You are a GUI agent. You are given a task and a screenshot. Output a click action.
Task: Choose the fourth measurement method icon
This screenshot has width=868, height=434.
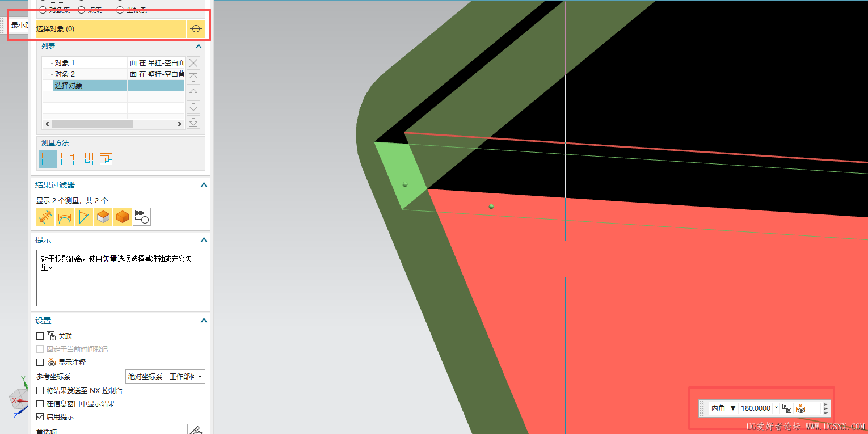click(106, 159)
